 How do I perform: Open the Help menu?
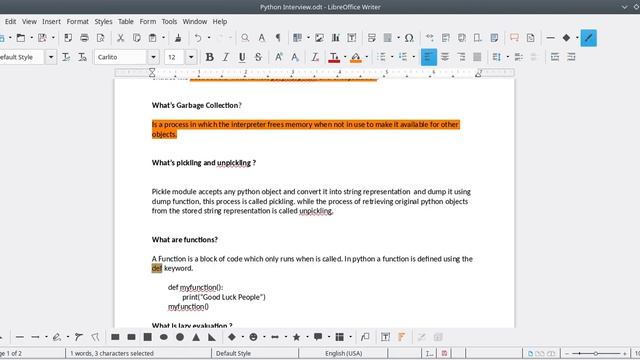coord(220,22)
